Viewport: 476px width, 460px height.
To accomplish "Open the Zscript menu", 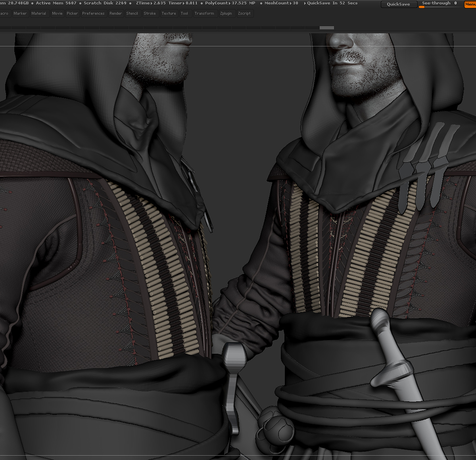I will coord(244,13).
